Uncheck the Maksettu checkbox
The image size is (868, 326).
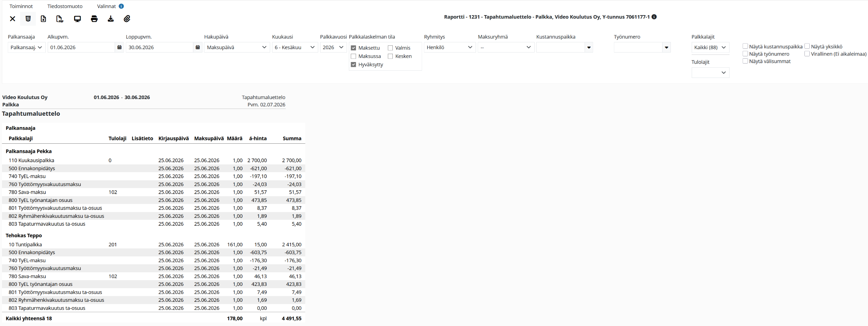tap(353, 48)
